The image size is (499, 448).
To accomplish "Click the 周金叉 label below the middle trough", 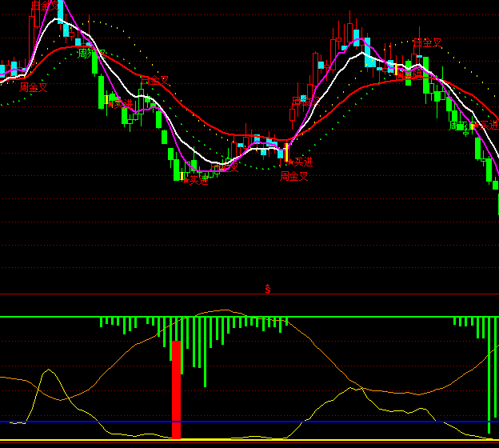I will 293,176.
